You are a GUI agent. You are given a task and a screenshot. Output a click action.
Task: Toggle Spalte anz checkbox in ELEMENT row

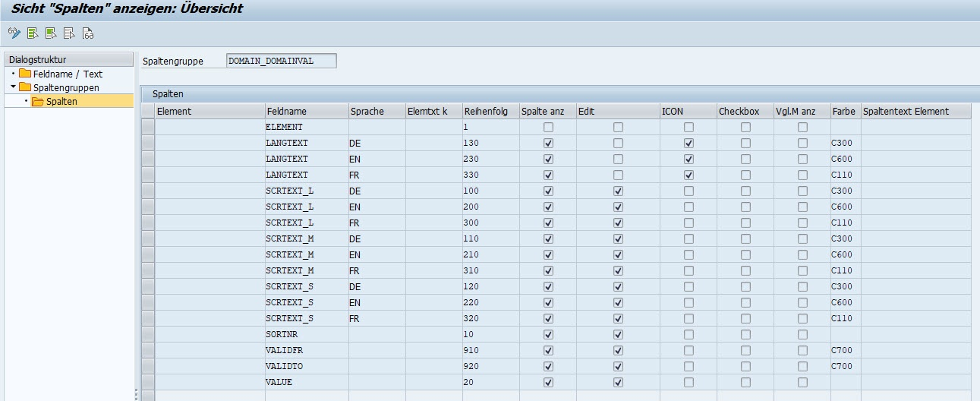pyautogui.click(x=548, y=127)
